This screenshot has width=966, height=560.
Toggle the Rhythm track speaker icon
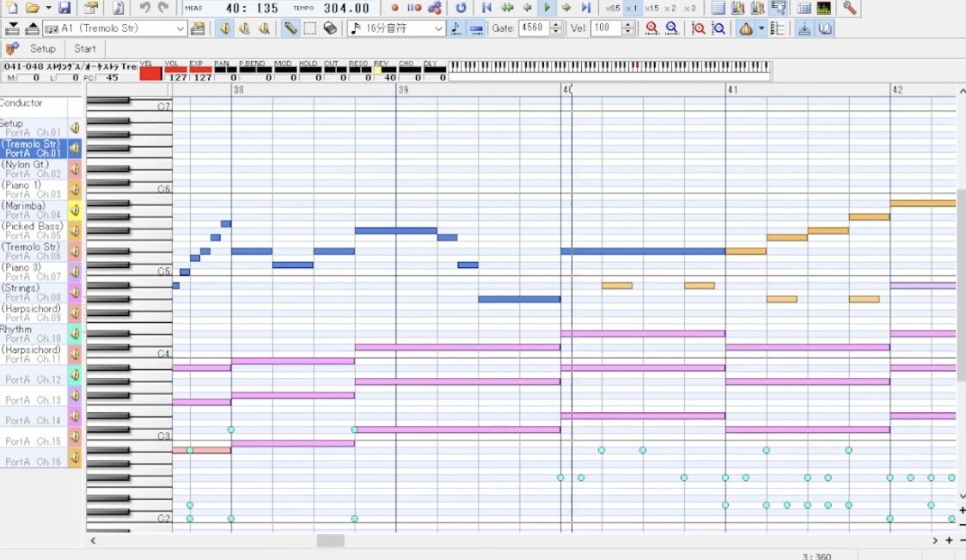(x=75, y=334)
